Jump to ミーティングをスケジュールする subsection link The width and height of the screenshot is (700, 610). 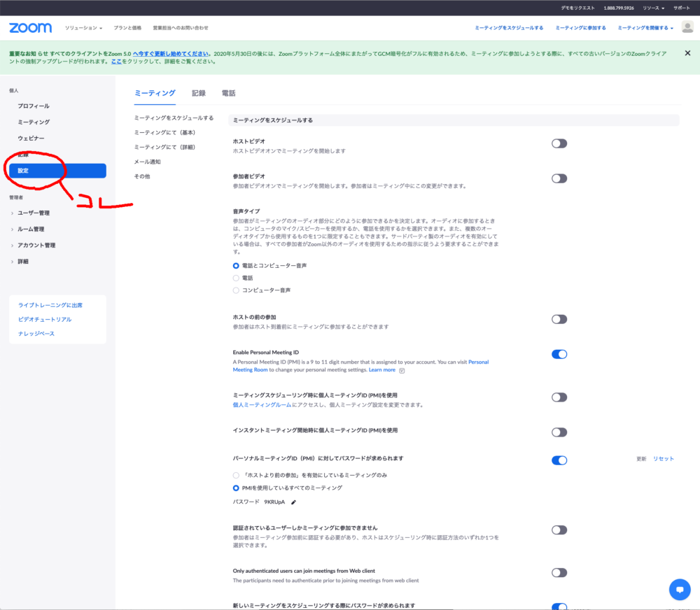click(x=174, y=118)
